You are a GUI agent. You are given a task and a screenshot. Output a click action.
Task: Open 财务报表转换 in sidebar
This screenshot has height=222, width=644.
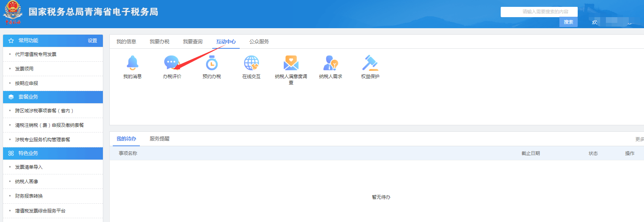pyautogui.click(x=29, y=196)
